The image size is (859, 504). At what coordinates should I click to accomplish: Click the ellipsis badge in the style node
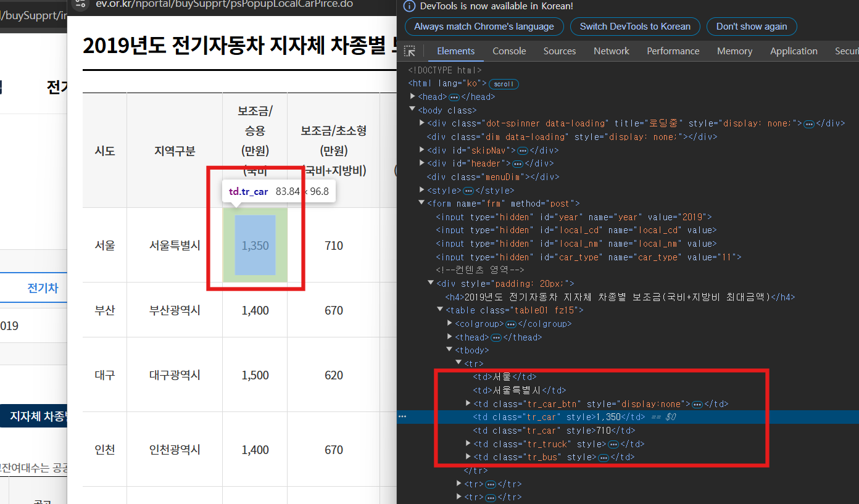[468, 191]
